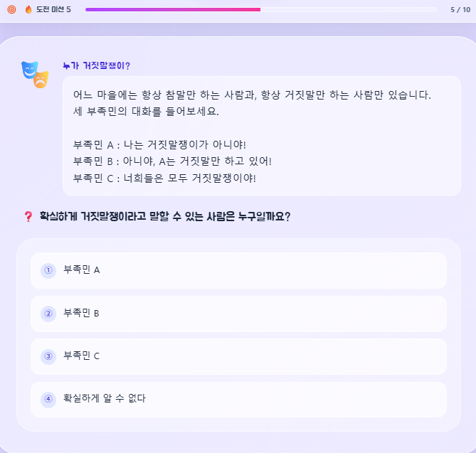Click the 도전 미션 5 title label
The height and width of the screenshot is (453, 476).
coord(53,9)
